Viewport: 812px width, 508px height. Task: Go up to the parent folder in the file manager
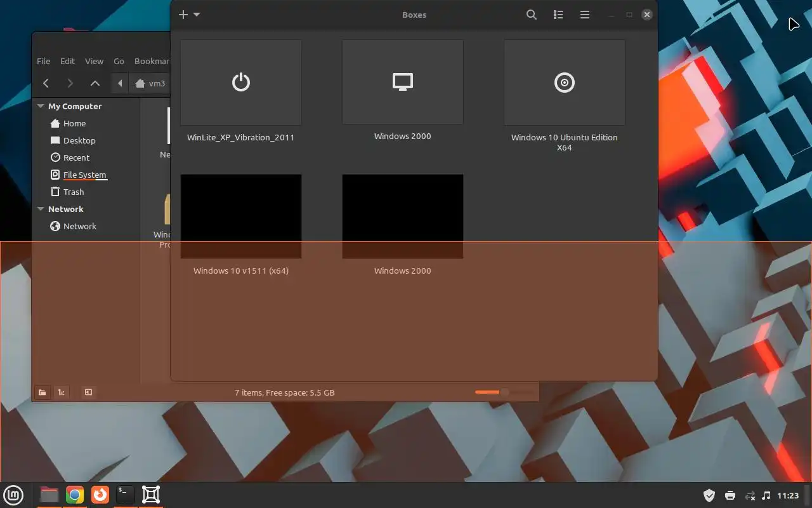[x=95, y=83]
